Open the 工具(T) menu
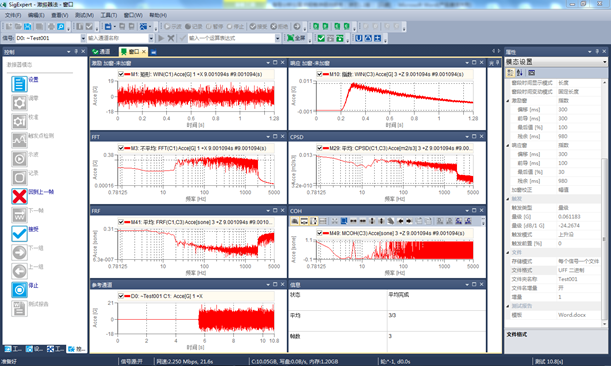The width and height of the screenshot is (612, 367). pos(109,15)
